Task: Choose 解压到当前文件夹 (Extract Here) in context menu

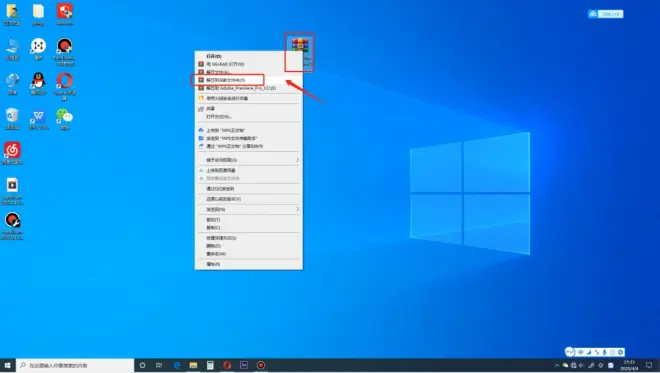Action: (x=248, y=80)
